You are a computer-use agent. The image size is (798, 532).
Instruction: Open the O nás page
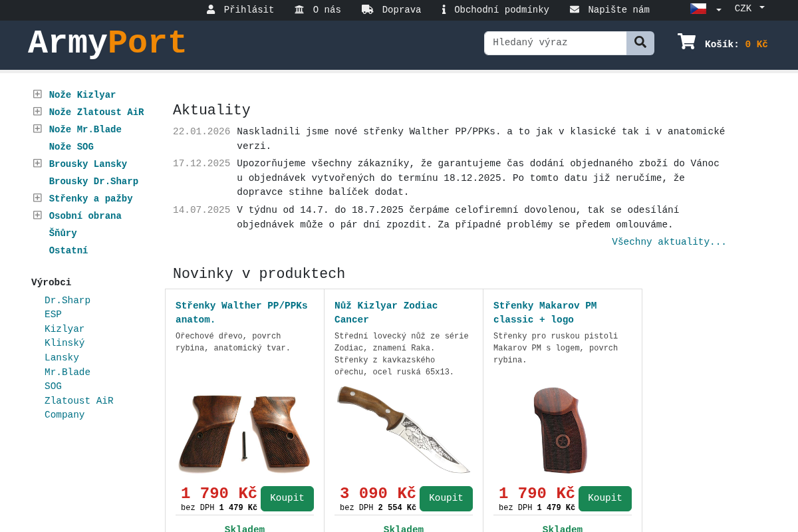327,10
